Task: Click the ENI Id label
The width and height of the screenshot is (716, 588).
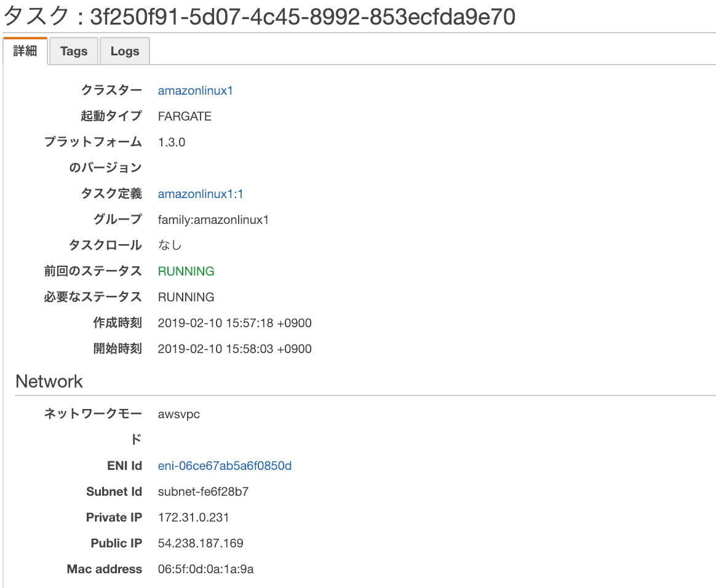Action: click(x=125, y=466)
